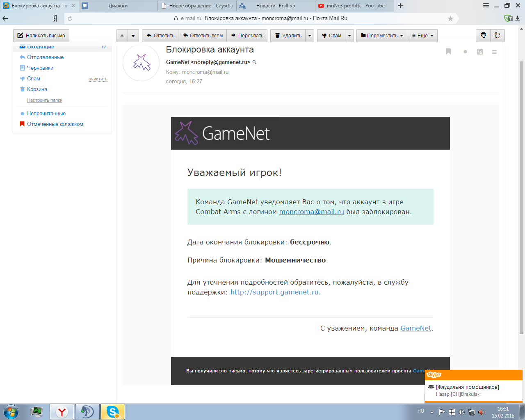Image resolution: width=525 pixels, height=420 pixels.
Task: Click the Windows 10 upgrade tray icon
Action: pyautogui.click(x=452, y=412)
